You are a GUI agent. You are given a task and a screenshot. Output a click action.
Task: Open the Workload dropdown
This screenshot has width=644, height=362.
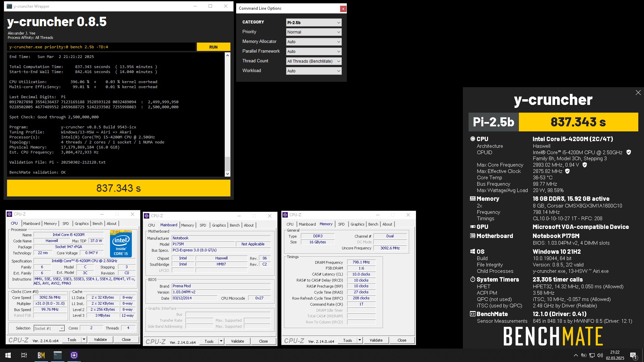tap(314, 71)
